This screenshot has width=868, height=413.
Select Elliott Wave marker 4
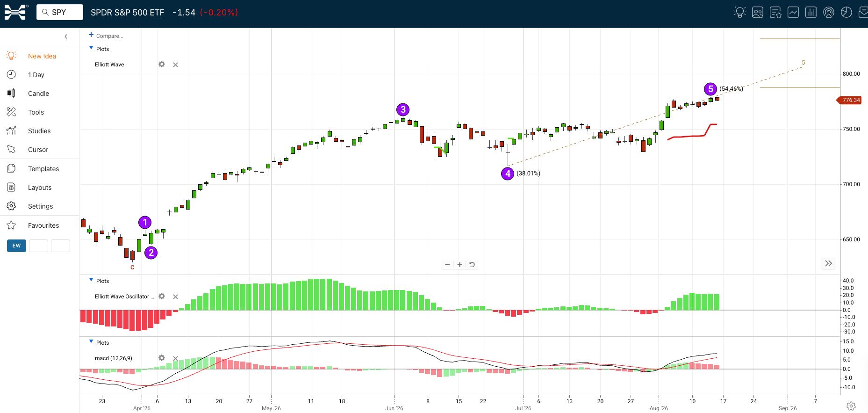[508, 174]
